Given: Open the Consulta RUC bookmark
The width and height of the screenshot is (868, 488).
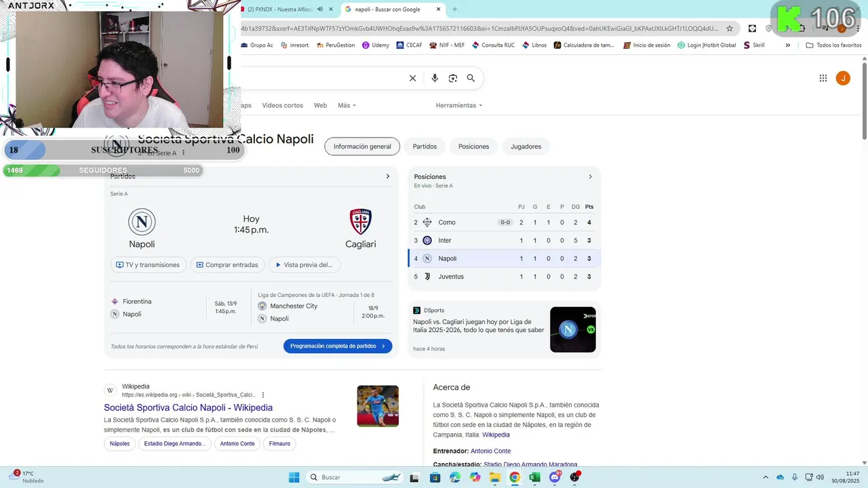Looking at the screenshot, I should [494, 45].
